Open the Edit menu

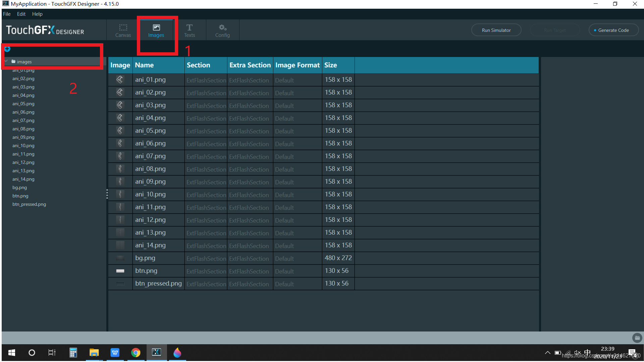(x=21, y=14)
